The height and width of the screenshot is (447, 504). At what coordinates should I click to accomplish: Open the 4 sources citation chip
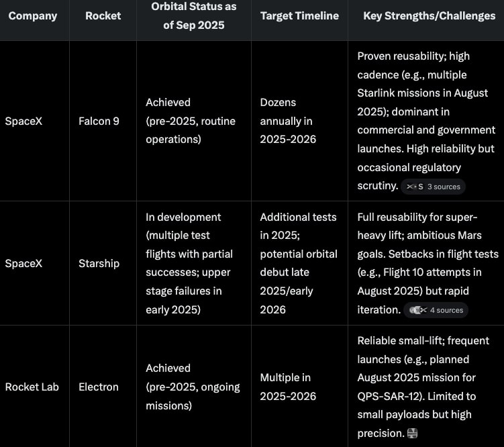click(436, 310)
